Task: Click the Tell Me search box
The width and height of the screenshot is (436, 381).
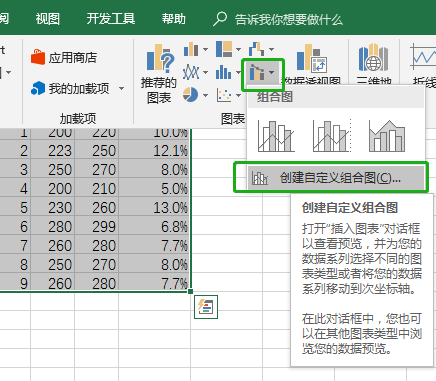Action: click(289, 19)
